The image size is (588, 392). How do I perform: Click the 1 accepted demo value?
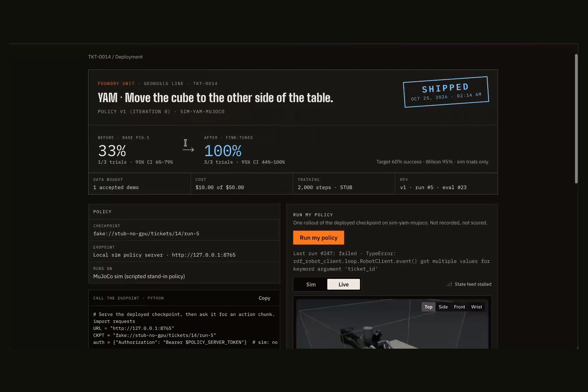116,187
